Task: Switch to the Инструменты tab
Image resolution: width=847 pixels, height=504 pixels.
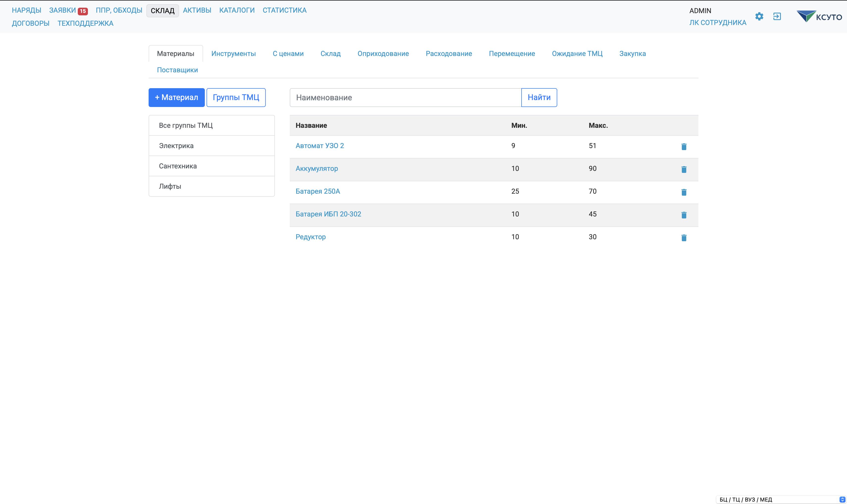Action: (233, 54)
